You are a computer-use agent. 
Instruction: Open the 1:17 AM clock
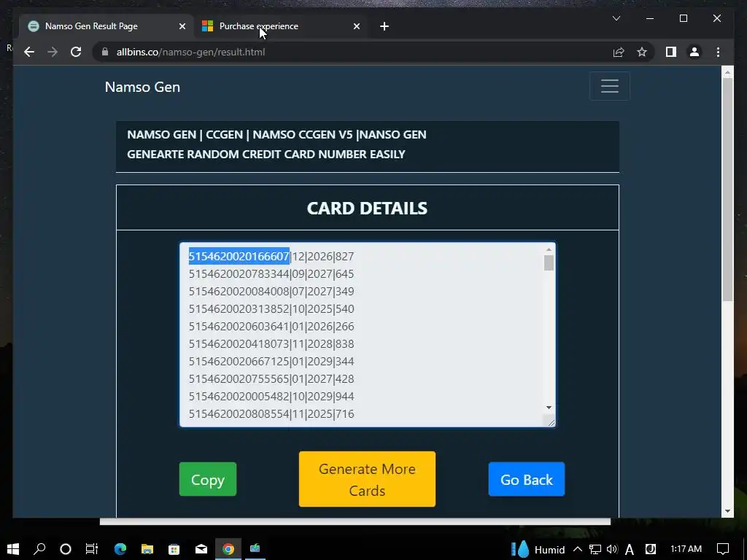(x=686, y=549)
